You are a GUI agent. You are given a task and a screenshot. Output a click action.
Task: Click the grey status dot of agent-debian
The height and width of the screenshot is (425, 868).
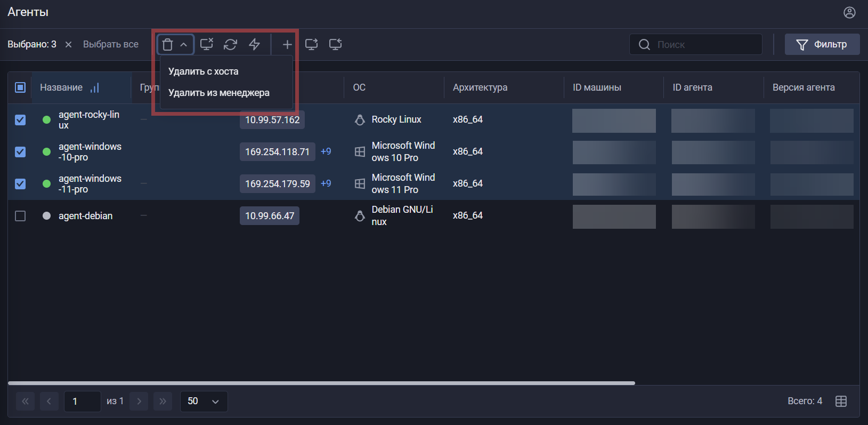click(46, 216)
